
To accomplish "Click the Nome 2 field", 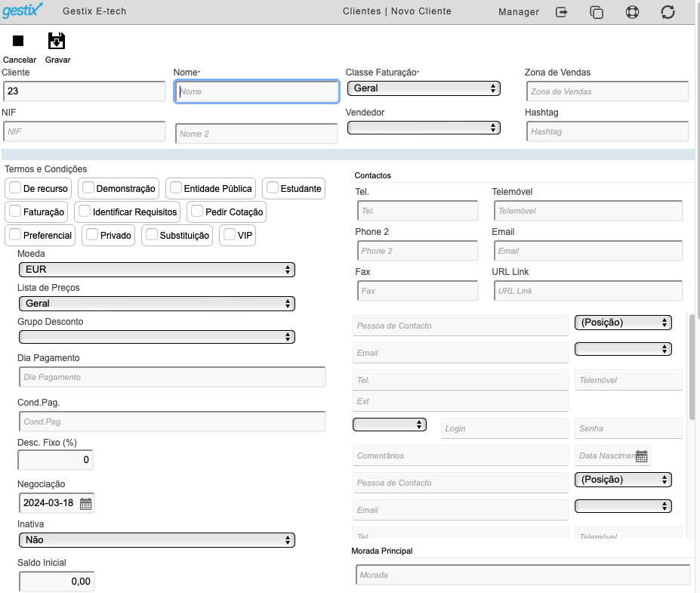I will click(257, 134).
